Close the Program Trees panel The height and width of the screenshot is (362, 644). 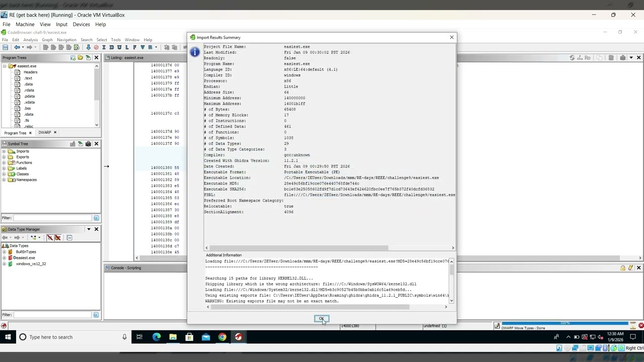(x=96, y=58)
